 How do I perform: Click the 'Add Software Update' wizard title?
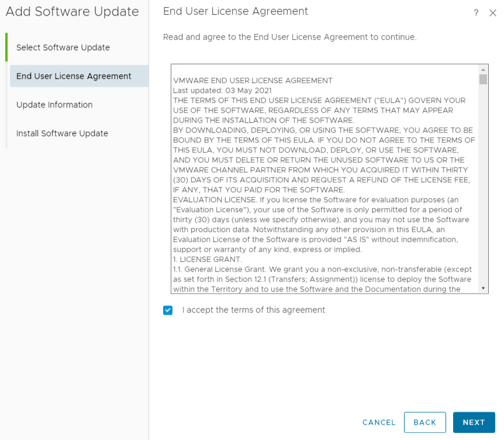tap(72, 12)
